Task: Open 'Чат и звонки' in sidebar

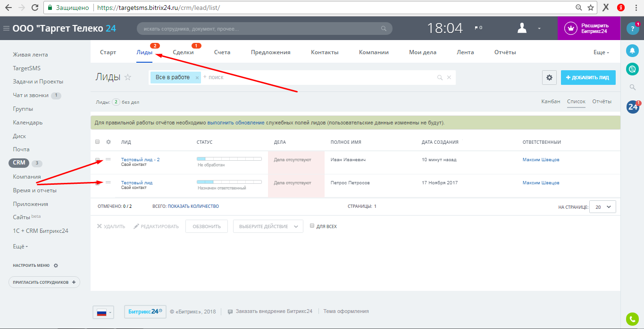Action: (x=31, y=95)
